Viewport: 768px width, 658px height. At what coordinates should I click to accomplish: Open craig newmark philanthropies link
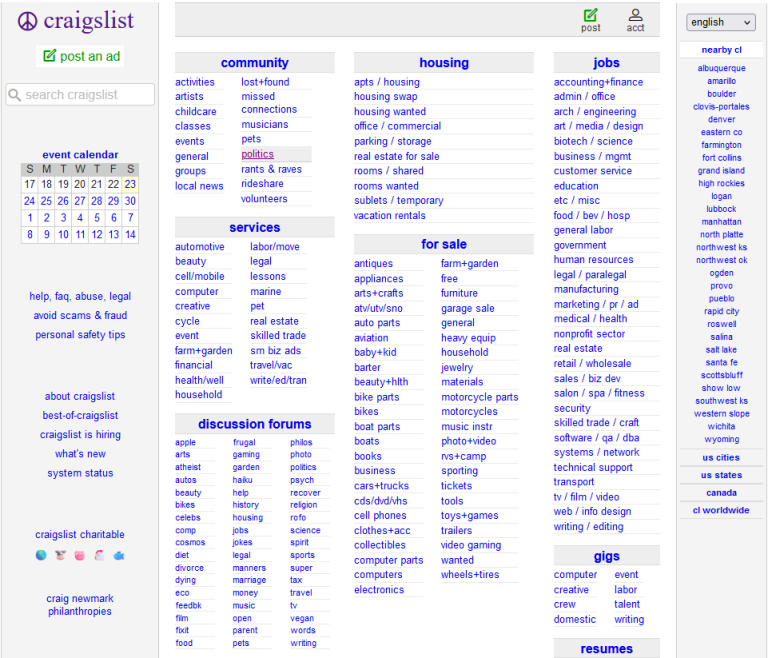coord(80,605)
